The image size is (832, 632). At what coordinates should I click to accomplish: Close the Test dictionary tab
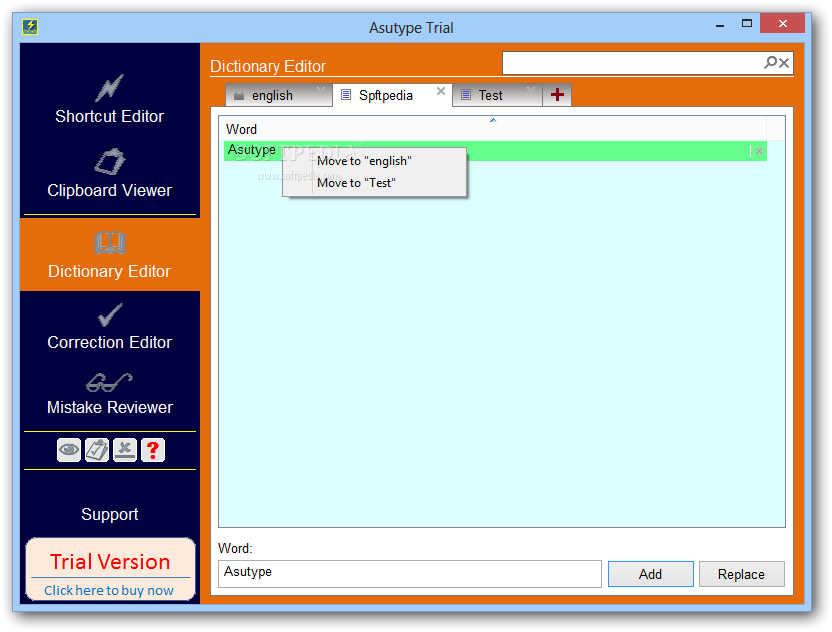[x=531, y=91]
